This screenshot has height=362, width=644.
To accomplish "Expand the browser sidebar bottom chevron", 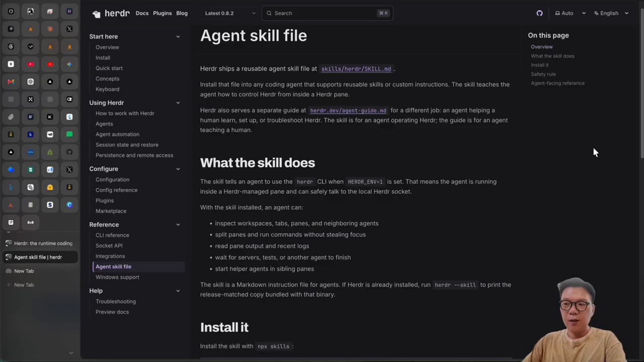I will [x=71, y=353].
